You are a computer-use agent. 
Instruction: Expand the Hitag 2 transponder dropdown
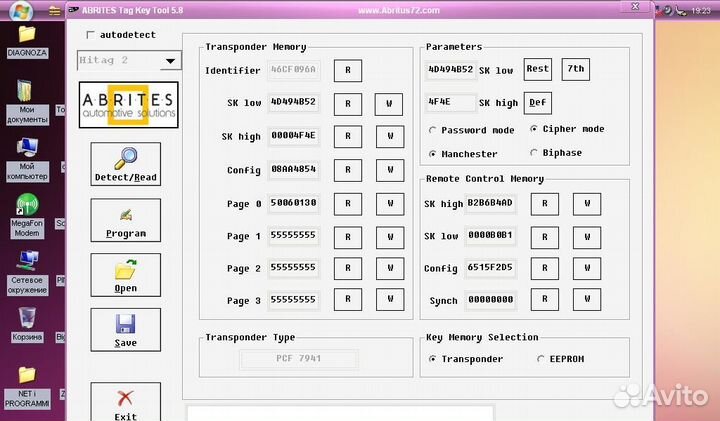[171, 61]
